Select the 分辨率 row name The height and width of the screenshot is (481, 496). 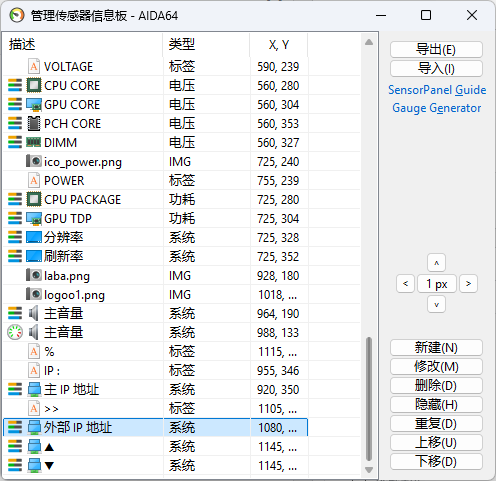tap(63, 237)
